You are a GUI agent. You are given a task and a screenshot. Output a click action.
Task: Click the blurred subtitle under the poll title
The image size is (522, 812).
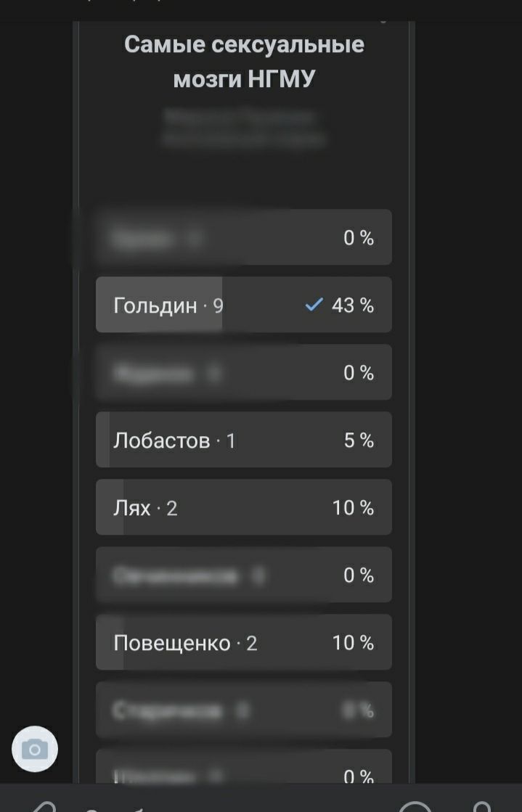tap(243, 128)
